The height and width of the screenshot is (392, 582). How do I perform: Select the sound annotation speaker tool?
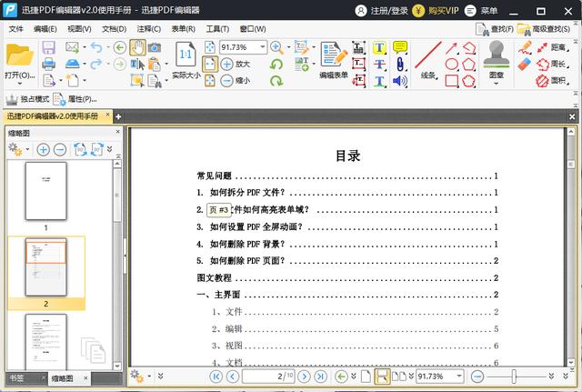point(400,81)
